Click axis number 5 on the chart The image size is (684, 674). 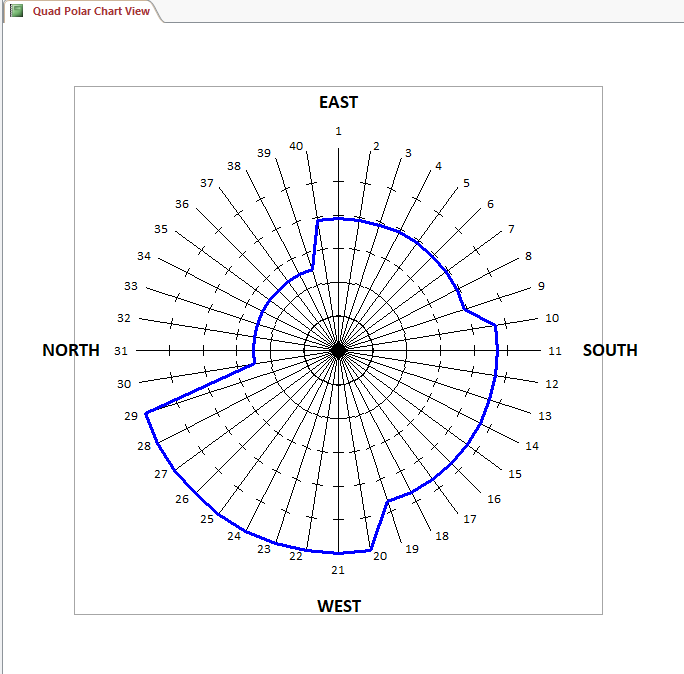pyautogui.click(x=466, y=183)
